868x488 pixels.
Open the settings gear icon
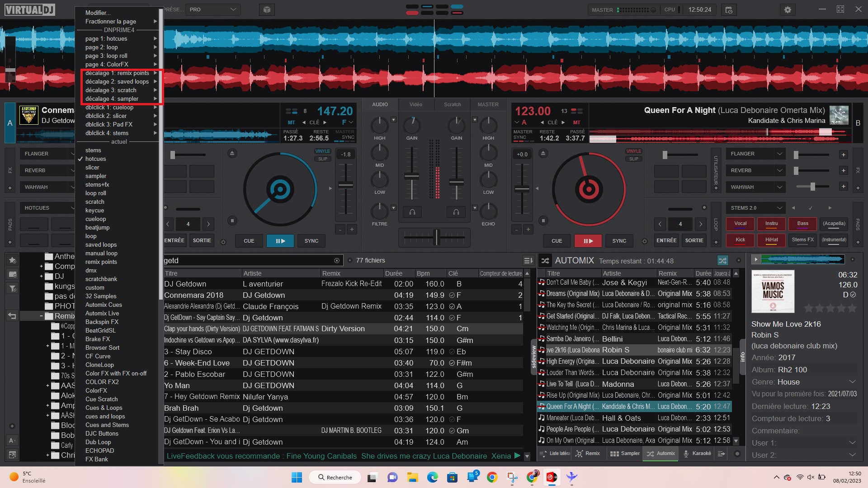click(x=788, y=9)
